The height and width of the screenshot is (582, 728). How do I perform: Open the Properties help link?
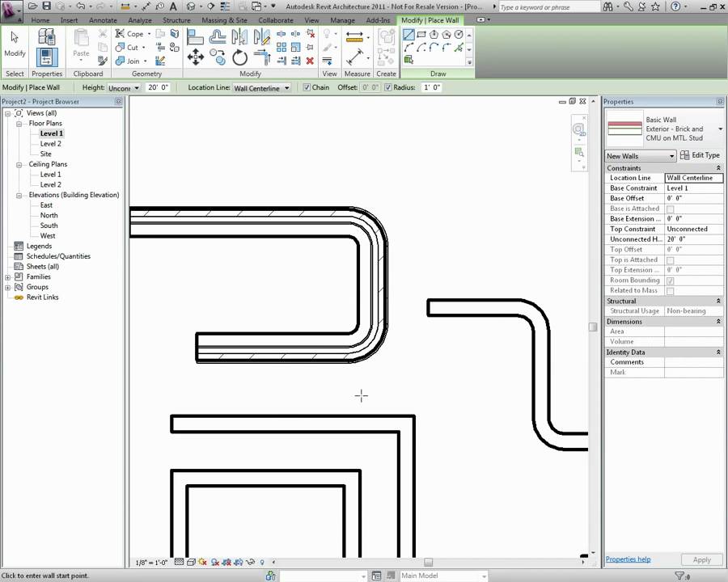click(x=628, y=559)
